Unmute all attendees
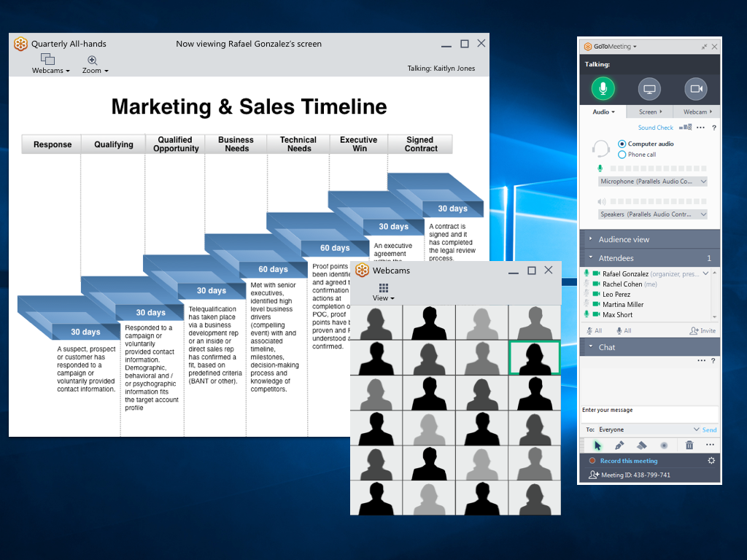This screenshot has width=747, height=560. (x=624, y=330)
